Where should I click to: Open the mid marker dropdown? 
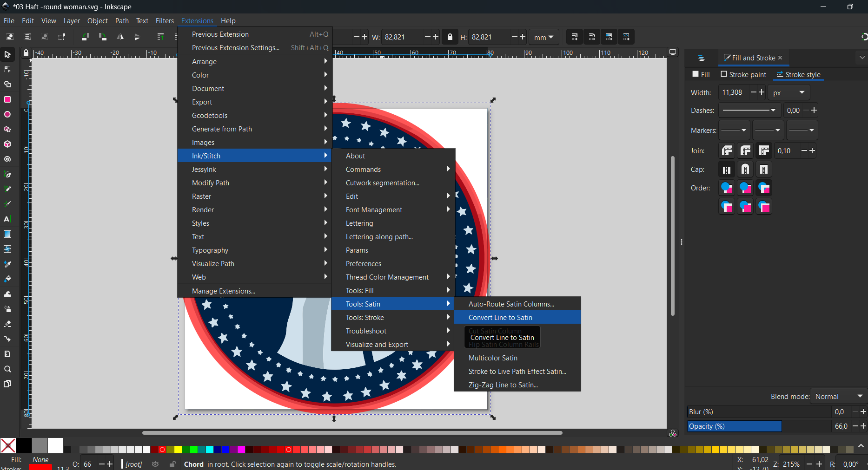768,131
